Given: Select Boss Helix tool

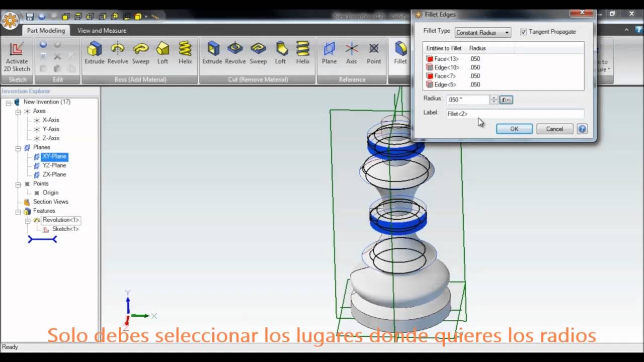Looking at the screenshot, I should [185, 53].
